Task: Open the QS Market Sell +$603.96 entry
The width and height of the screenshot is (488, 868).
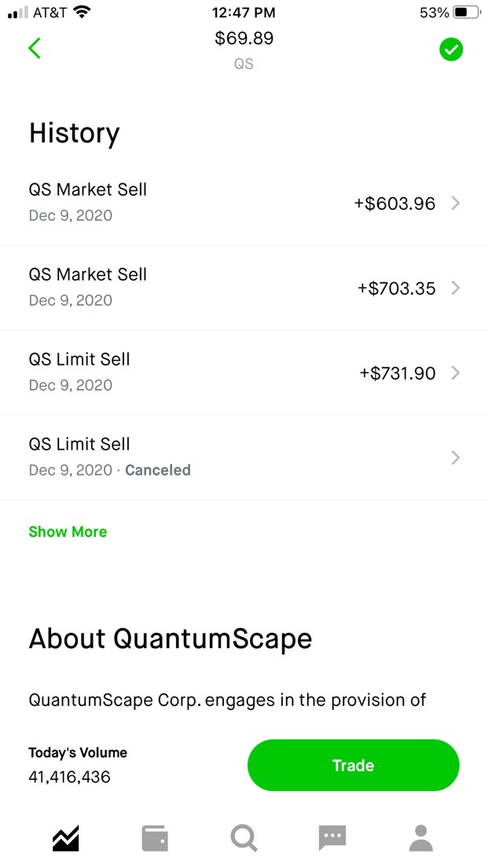Action: point(244,202)
